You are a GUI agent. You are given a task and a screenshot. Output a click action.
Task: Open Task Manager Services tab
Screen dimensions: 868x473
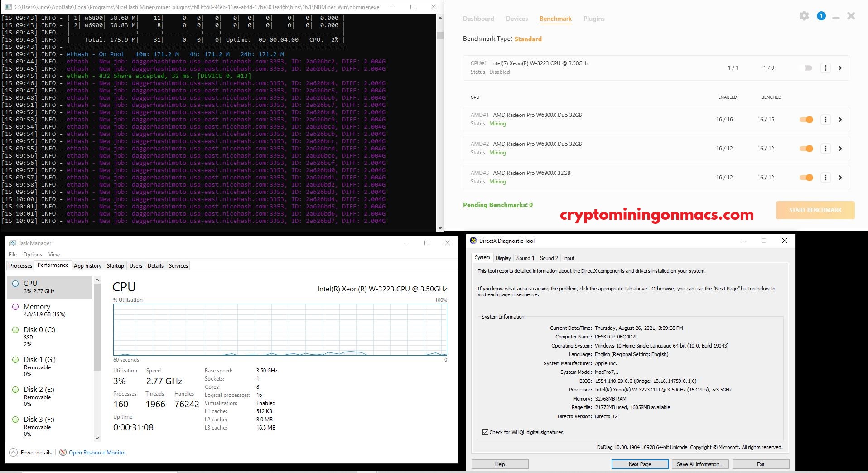click(x=178, y=266)
